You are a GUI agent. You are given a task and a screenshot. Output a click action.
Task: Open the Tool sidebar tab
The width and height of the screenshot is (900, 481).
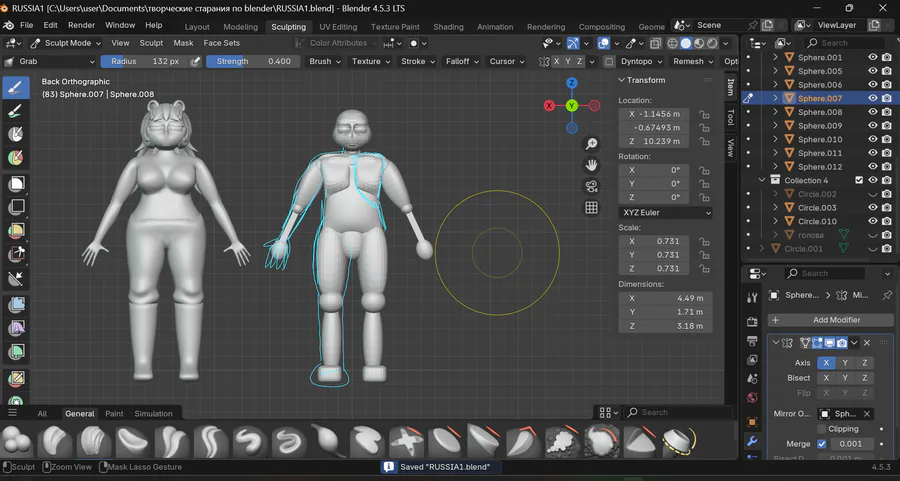(x=731, y=117)
